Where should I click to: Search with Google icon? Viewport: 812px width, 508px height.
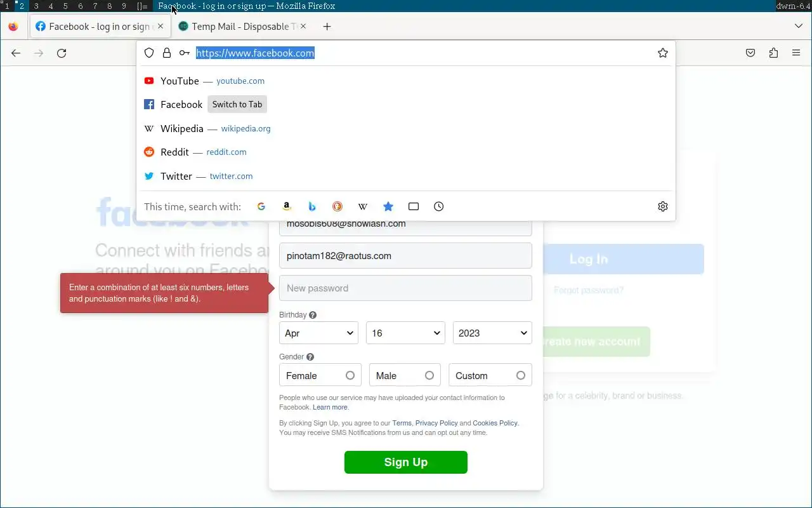[x=261, y=206]
